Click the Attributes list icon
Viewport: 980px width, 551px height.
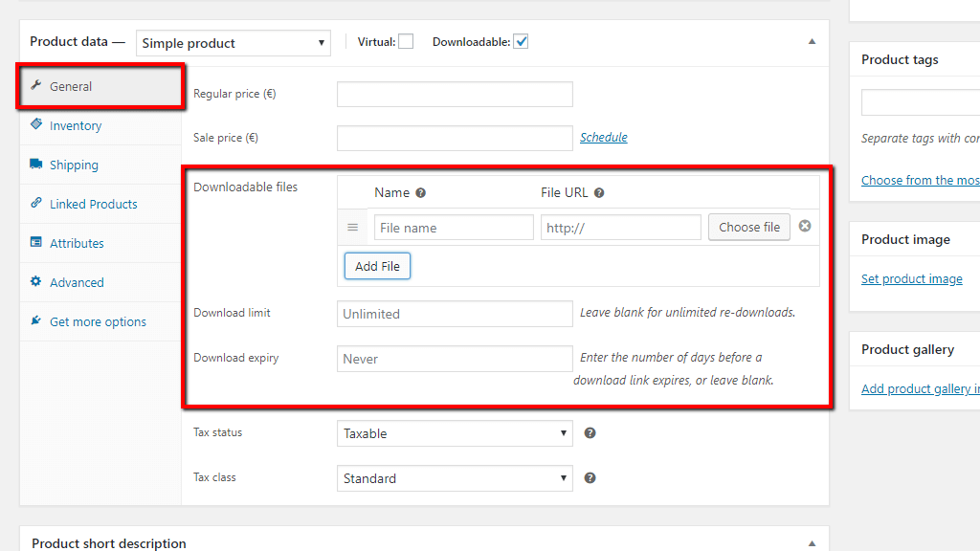pyautogui.click(x=36, y=242)
